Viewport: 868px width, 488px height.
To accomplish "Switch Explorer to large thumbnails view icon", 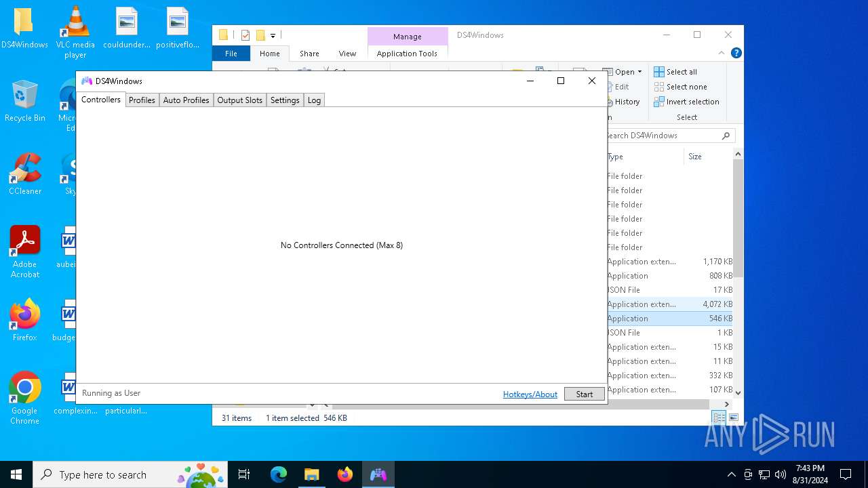I will click(733, 418).
